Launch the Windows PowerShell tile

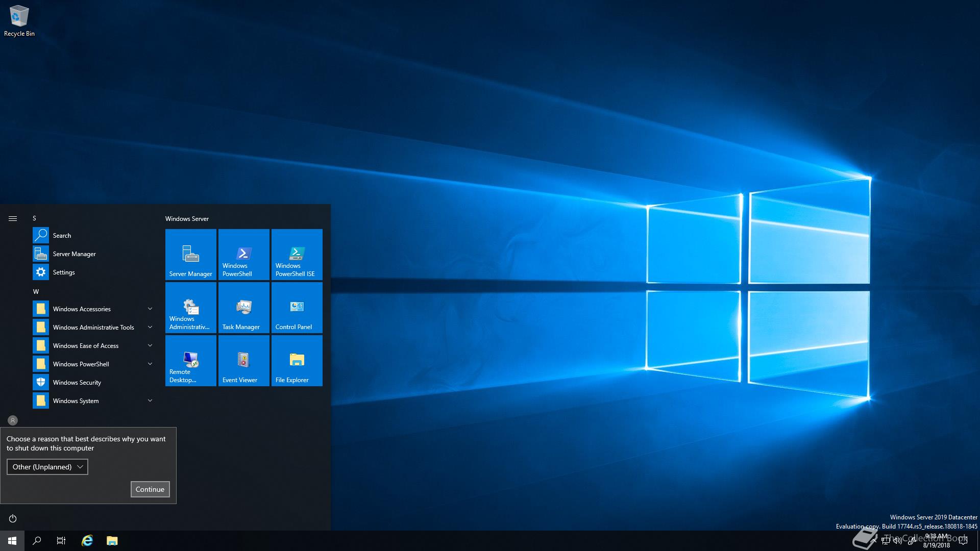point(243,255)
